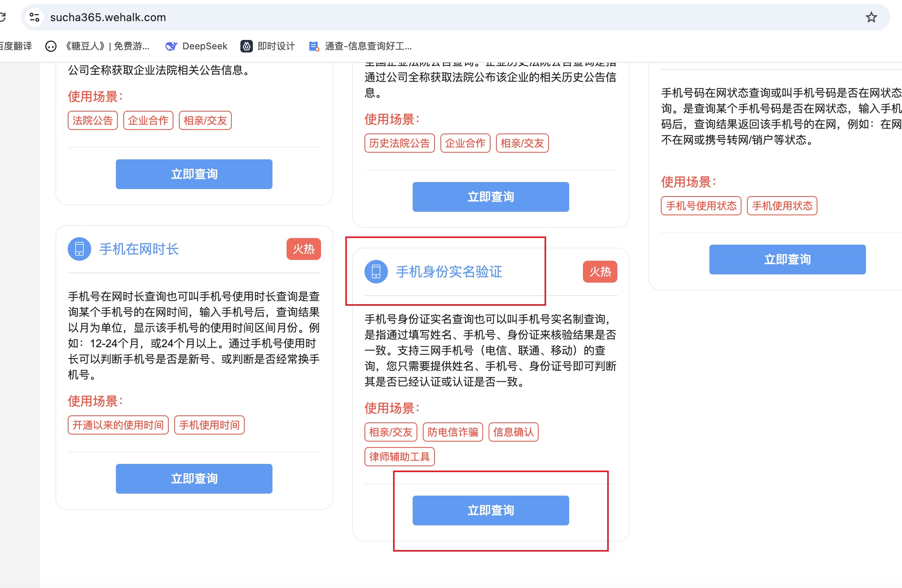Open site information icon beside URL

coord(34,17)
